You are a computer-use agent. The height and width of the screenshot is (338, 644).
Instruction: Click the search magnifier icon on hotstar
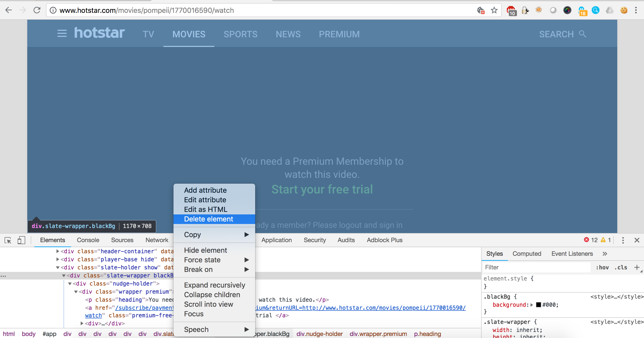[582, 34]
